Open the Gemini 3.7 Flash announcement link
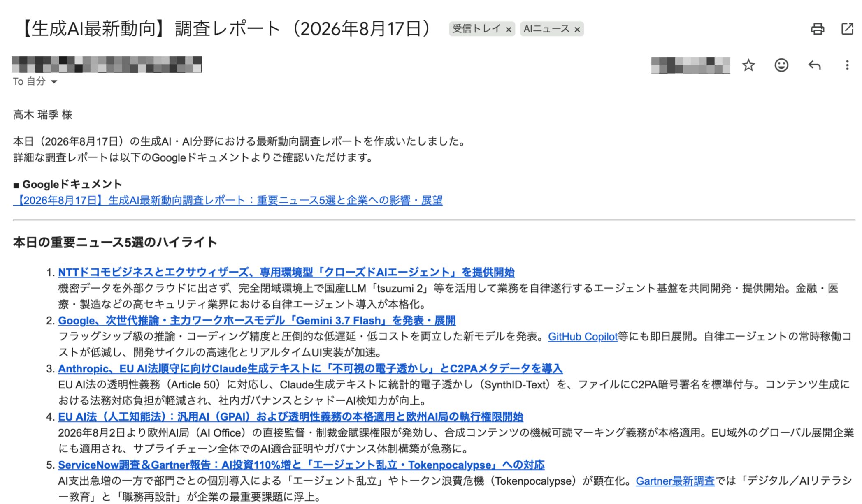 tap(257, 320)
